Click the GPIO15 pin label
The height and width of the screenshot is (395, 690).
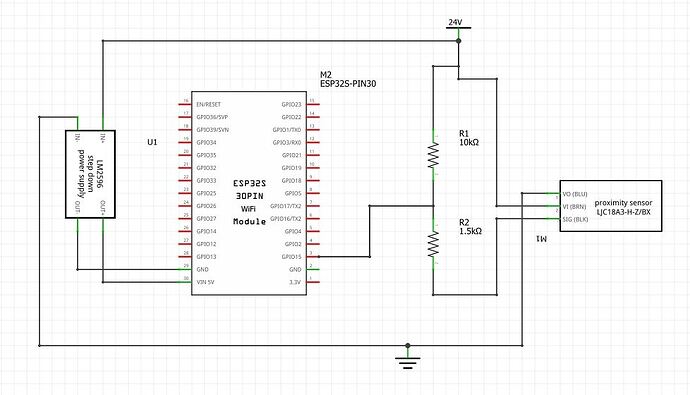point(291,257)
